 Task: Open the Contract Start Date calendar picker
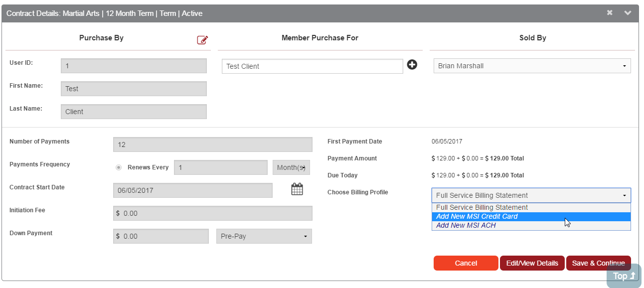pos(297,189)
